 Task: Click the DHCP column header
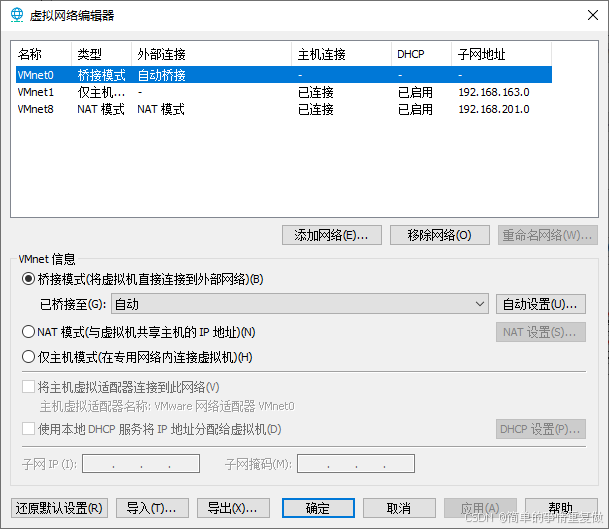421,54
